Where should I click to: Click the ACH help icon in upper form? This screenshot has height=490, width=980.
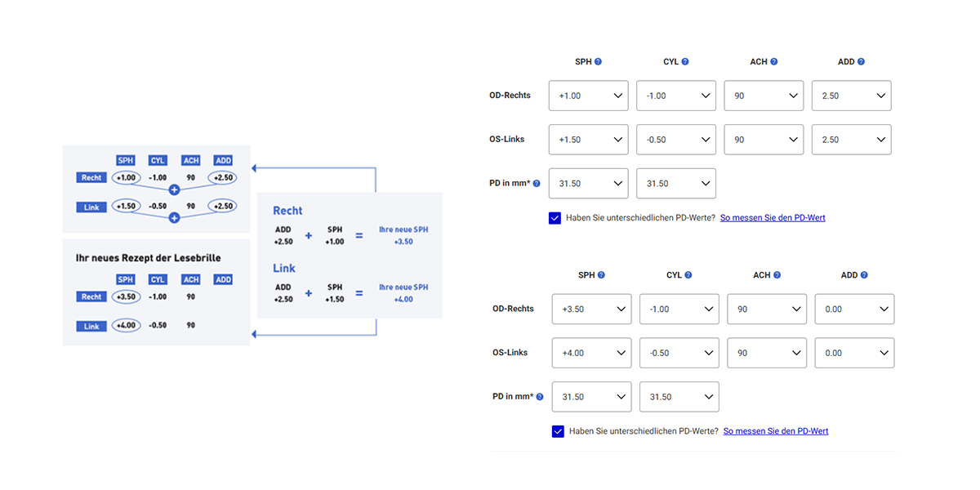[x=773, y=62]
